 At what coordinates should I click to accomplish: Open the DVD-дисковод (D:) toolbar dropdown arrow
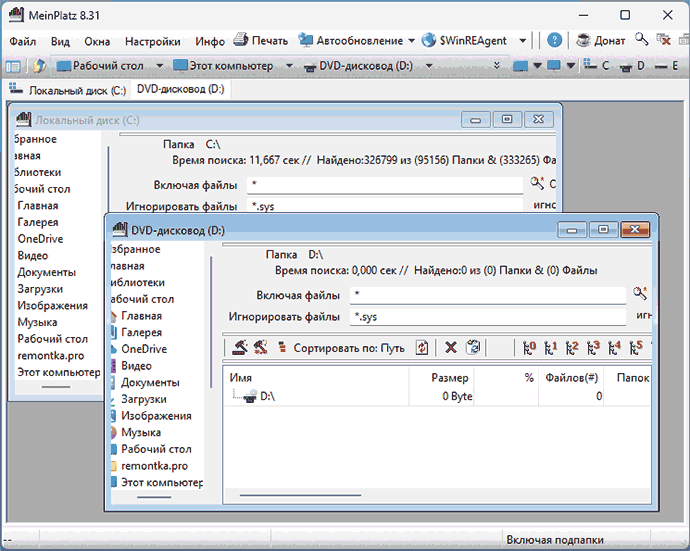tap(429, 66)
